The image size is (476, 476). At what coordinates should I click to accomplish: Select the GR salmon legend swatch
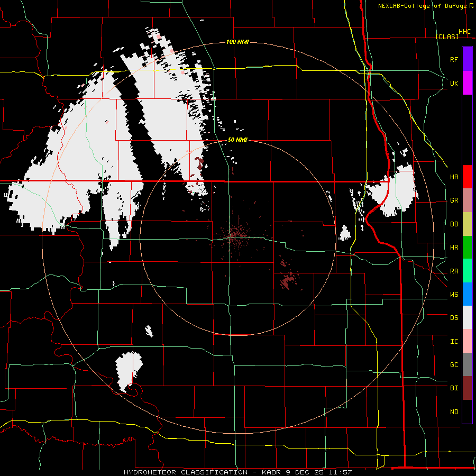467,200
